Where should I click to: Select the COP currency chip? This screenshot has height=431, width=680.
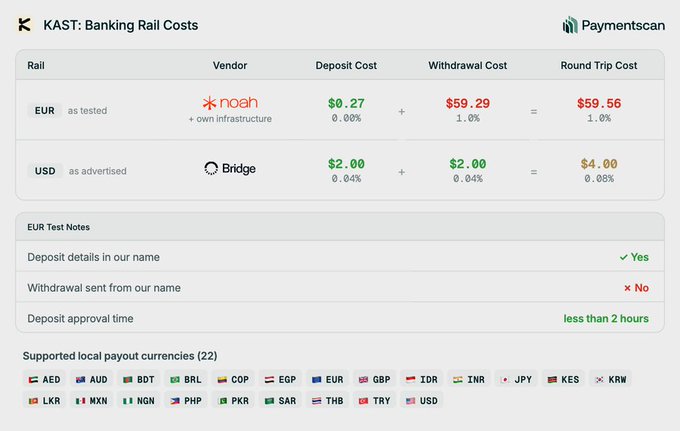point(233,379)
